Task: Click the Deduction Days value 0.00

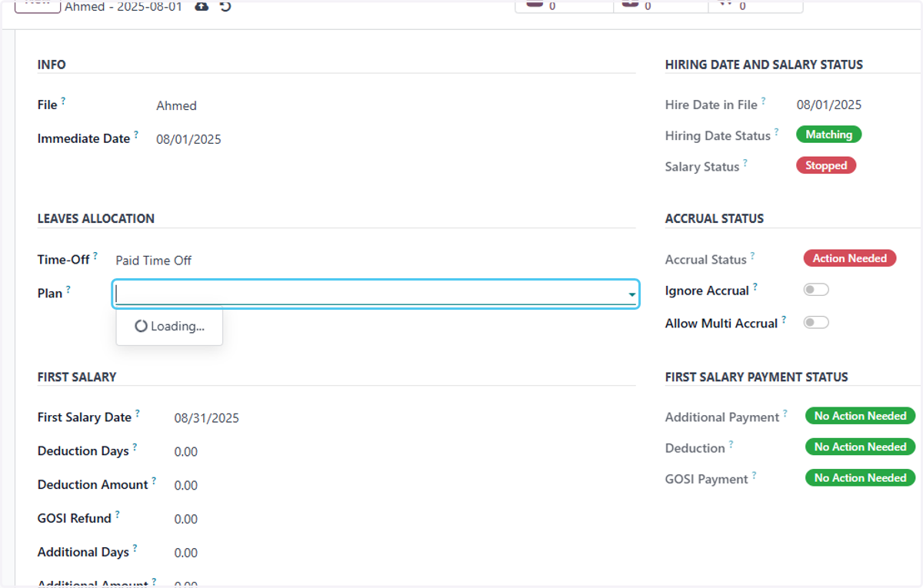Action: point(186,452)
